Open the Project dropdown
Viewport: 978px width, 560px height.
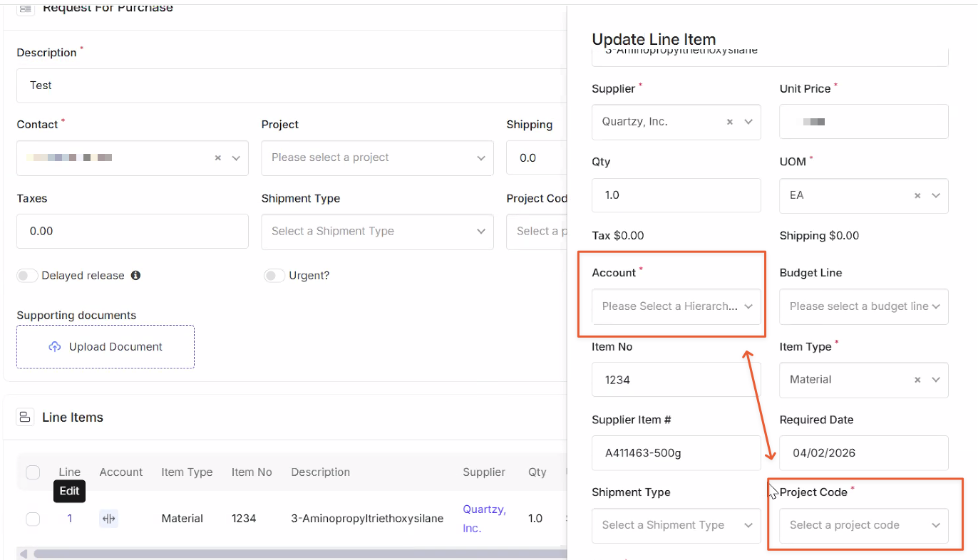pyautogui.click(x=377, y=158)
